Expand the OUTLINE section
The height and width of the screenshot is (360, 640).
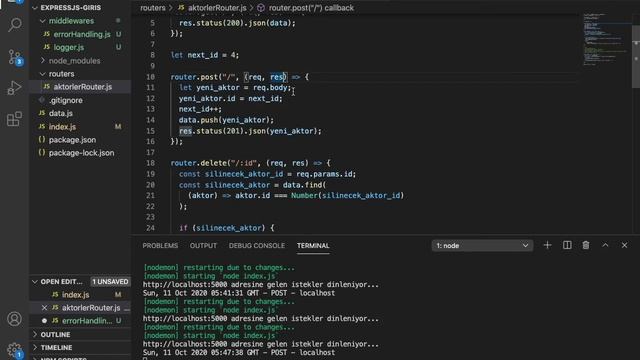35,334
